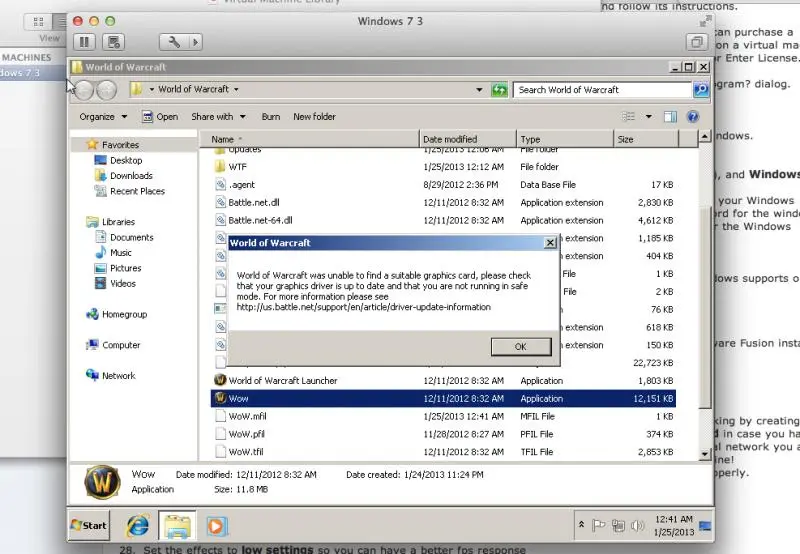Click the search magnifier icon in Explorer

pyautogui.click(x=701, y=90)
